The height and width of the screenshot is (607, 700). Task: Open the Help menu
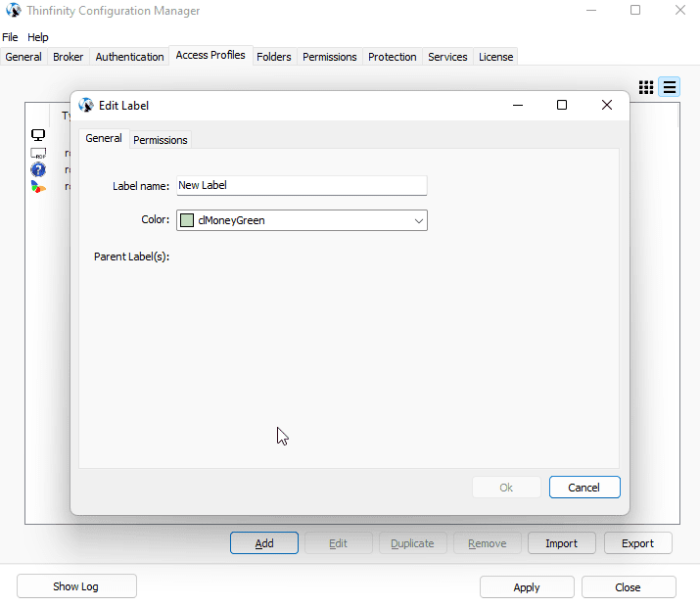coord(38,37)
